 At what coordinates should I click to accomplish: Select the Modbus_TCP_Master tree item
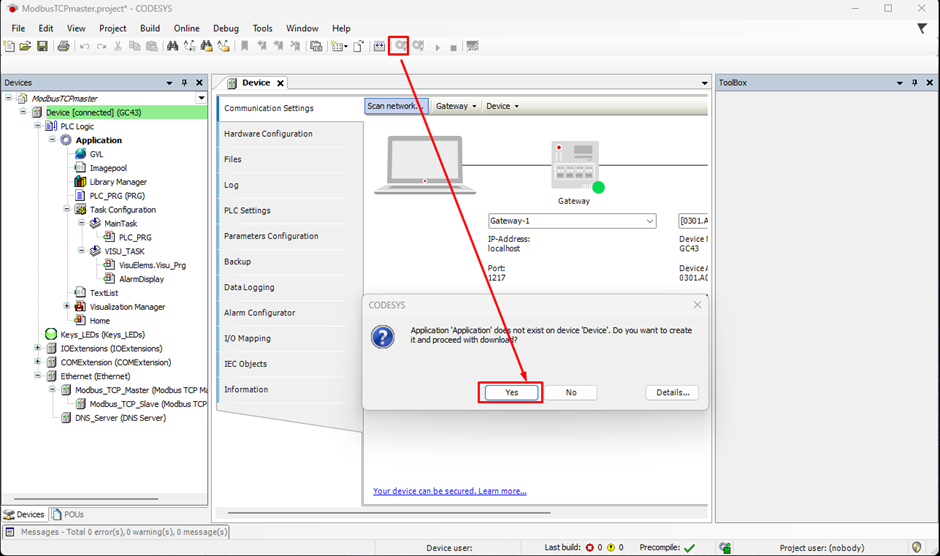click(140, 390)
